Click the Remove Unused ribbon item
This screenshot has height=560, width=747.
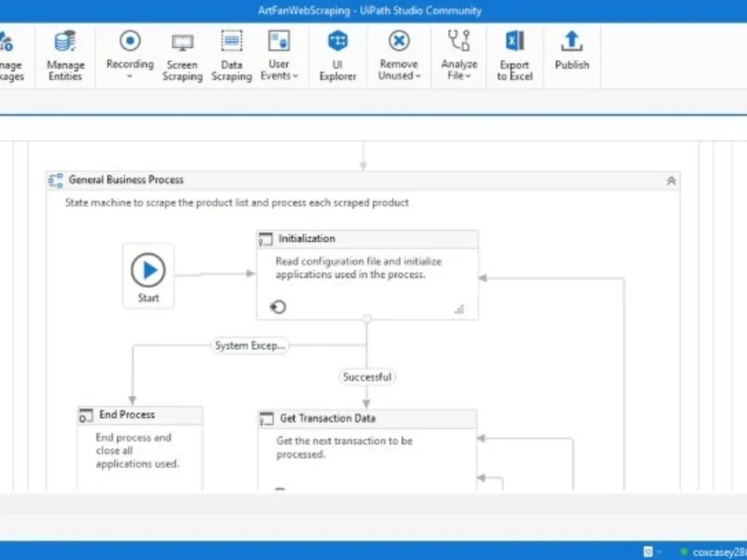399,56
